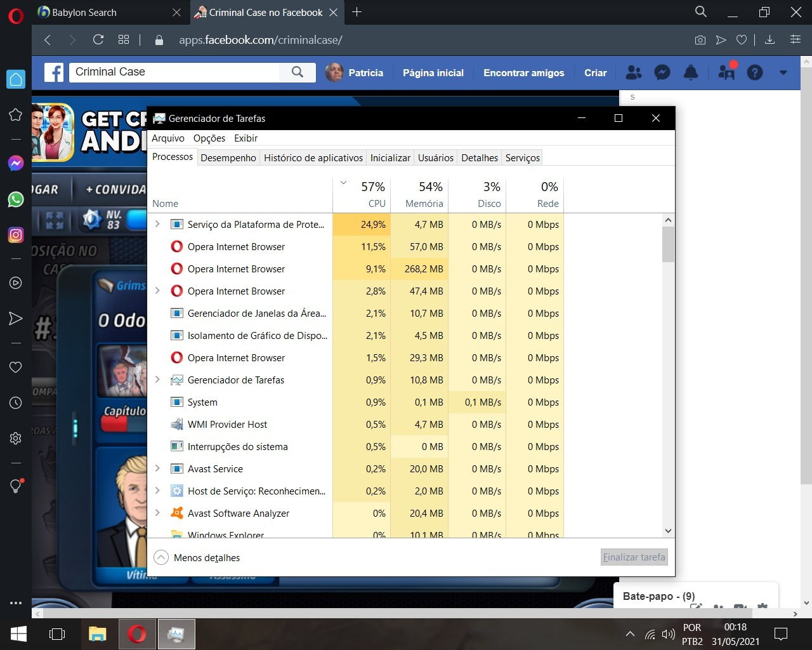
Task: Open the player icon in Opera sidebar
Action: pyautogui.click(x=16, y=283)
